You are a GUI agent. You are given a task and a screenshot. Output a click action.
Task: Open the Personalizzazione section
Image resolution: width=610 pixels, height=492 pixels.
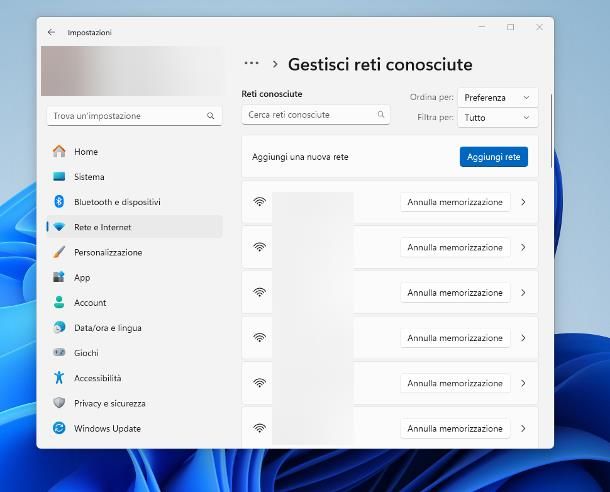(x=135, y=252)
